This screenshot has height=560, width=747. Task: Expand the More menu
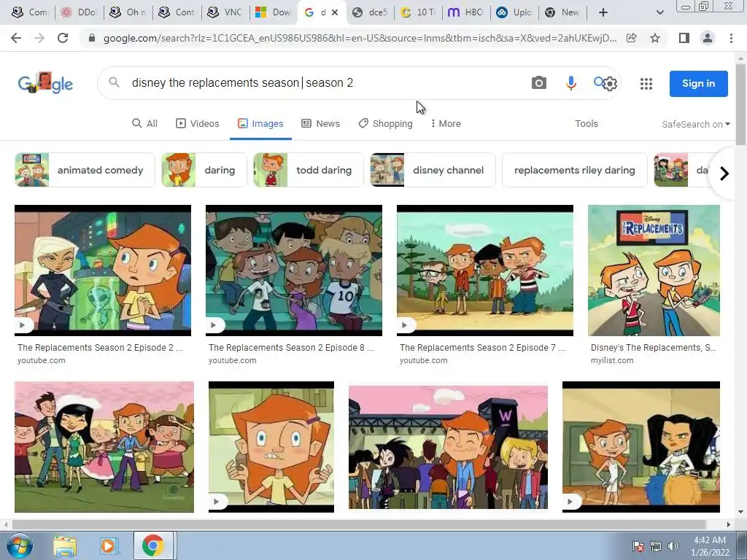446,124
